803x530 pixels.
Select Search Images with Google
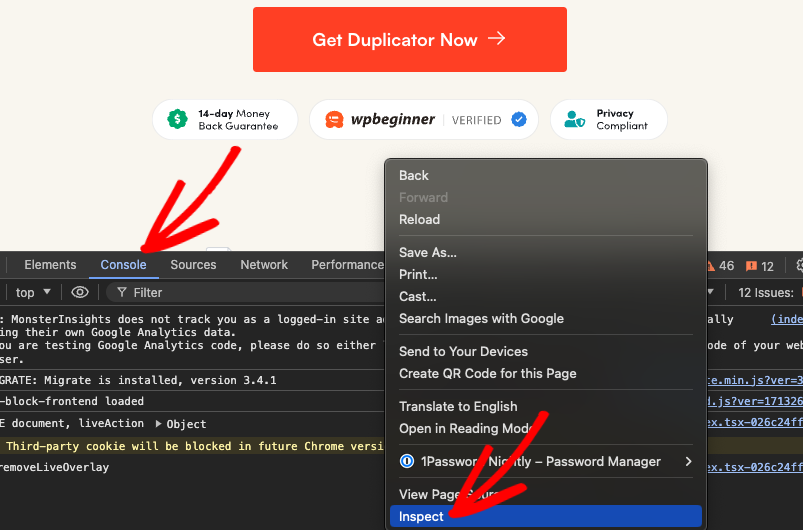(546, 319)
